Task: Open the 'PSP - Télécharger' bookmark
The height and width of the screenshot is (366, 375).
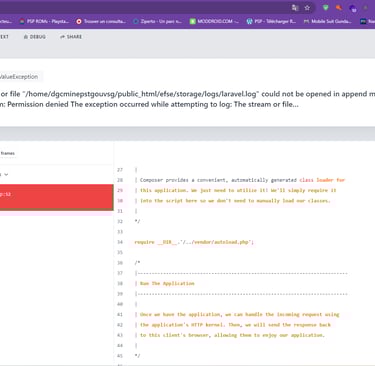Action: point(271,21)
